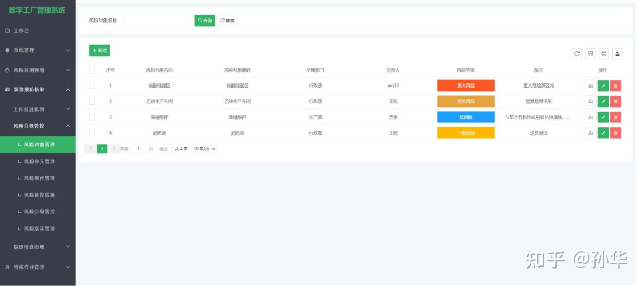
Task: View details for 乙炔生产车间 row
Action: 590,101
